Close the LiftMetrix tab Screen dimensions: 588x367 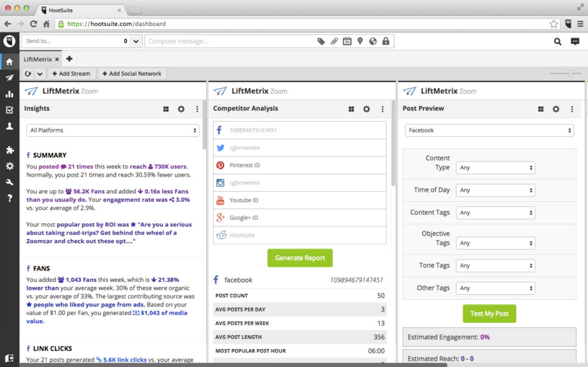[x=57, y=59]
